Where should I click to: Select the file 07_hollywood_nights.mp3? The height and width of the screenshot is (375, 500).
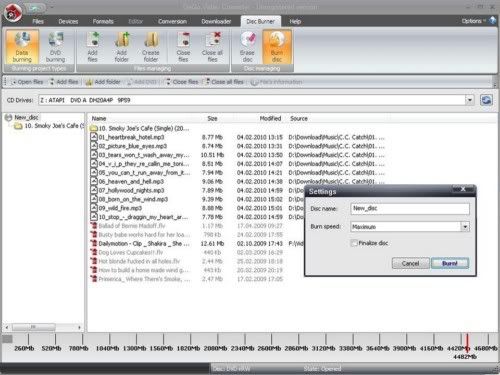coord(131,190)
